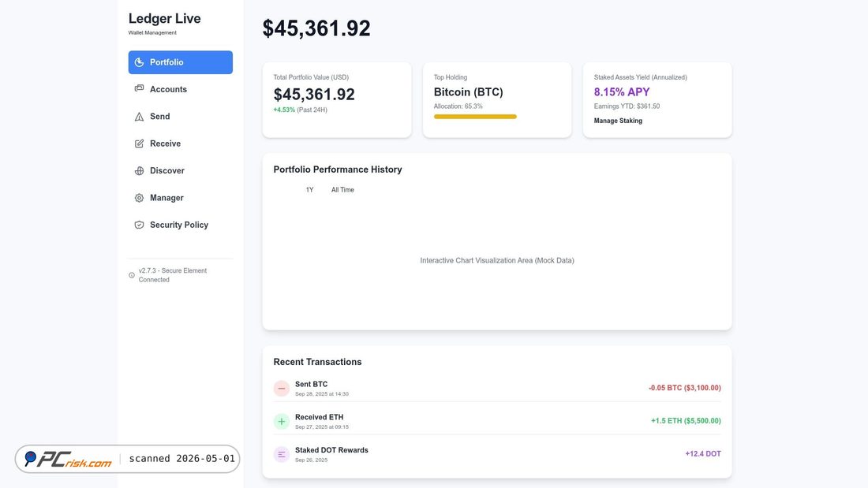The image size is (868, 488).
Task: Open the Accounts section
Action: [181, 89]
